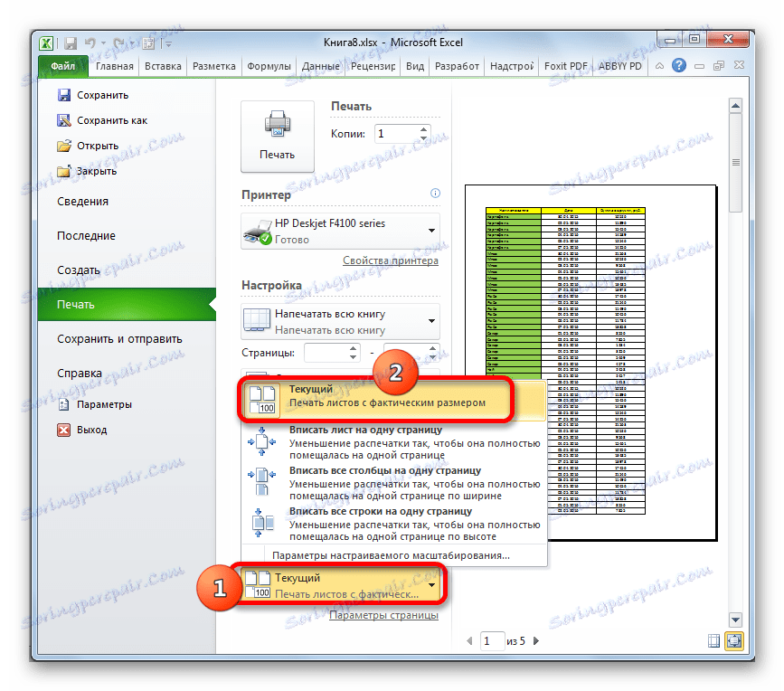This screenshot has height=691, width=784.
Task: Click Сохранить in the backstage menu
Action: pos(93,95)
